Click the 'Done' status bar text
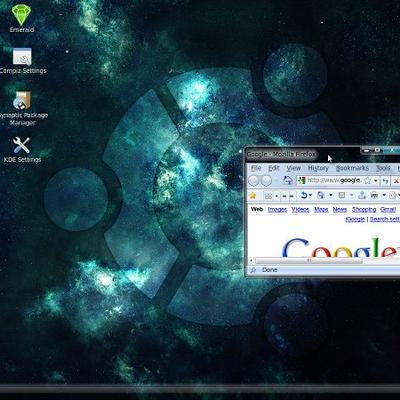Screen dimensions: 400x400 click(x=270, y=270)
